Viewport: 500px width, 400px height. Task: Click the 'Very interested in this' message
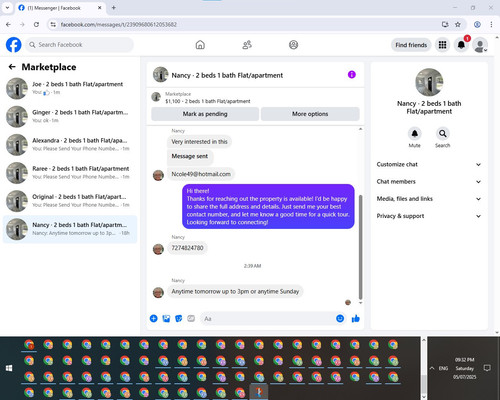point(199,142)
